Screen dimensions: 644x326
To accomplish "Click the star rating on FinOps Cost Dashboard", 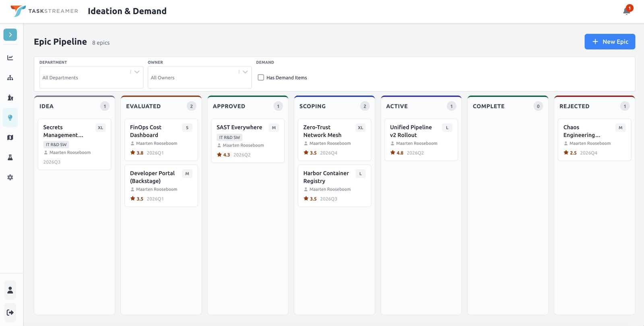I will coord(137,153).
